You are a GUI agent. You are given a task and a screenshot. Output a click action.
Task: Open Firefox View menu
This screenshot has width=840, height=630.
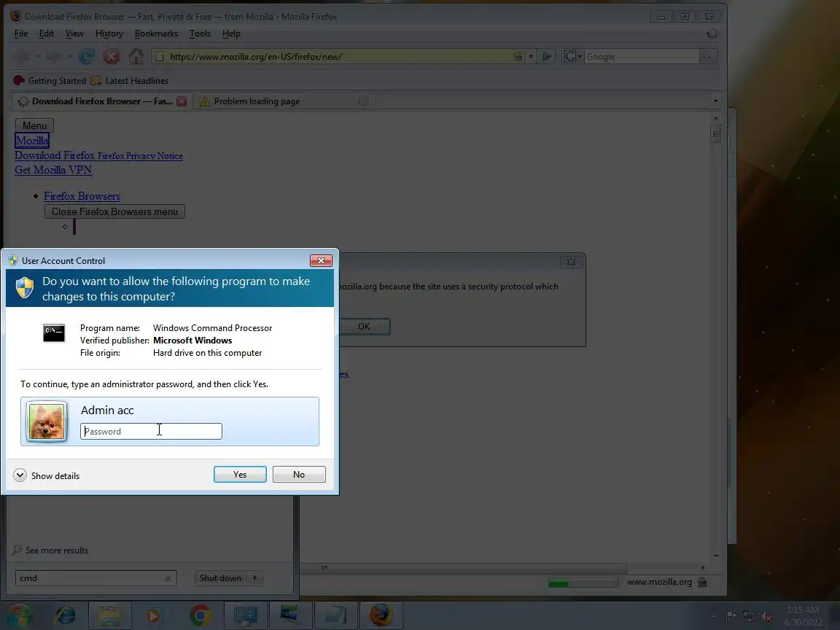click(x=74, y=34)
